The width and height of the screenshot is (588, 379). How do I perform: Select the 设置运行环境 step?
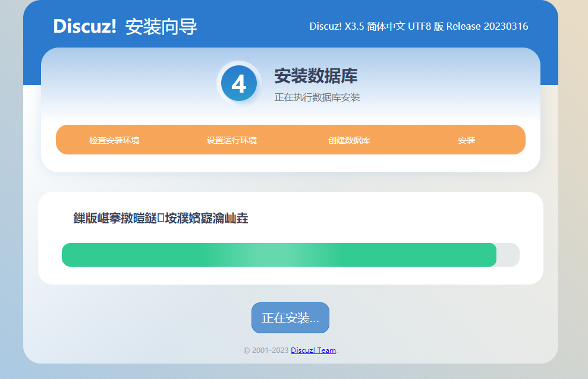[232, 140]
